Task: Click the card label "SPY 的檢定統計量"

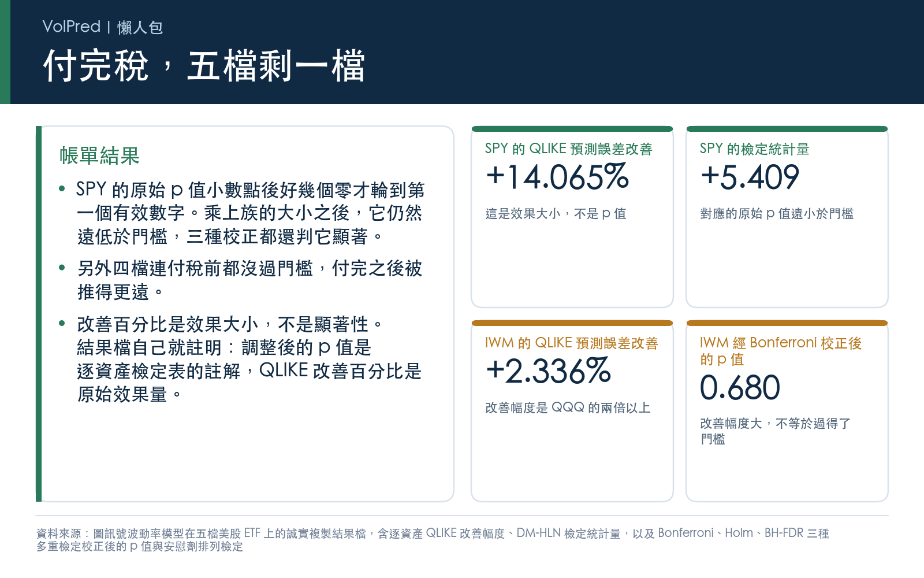Action: [x=754, y=149]
